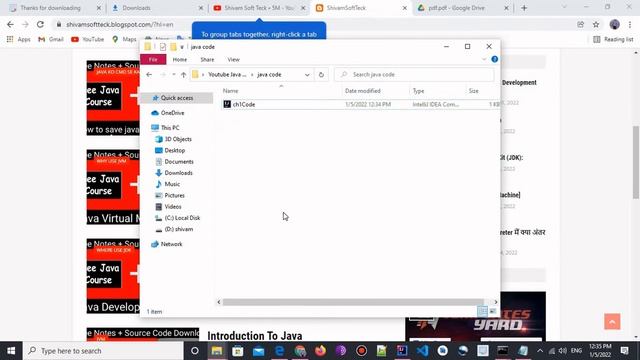Open Documents folder in sidebar

point(179,162)
